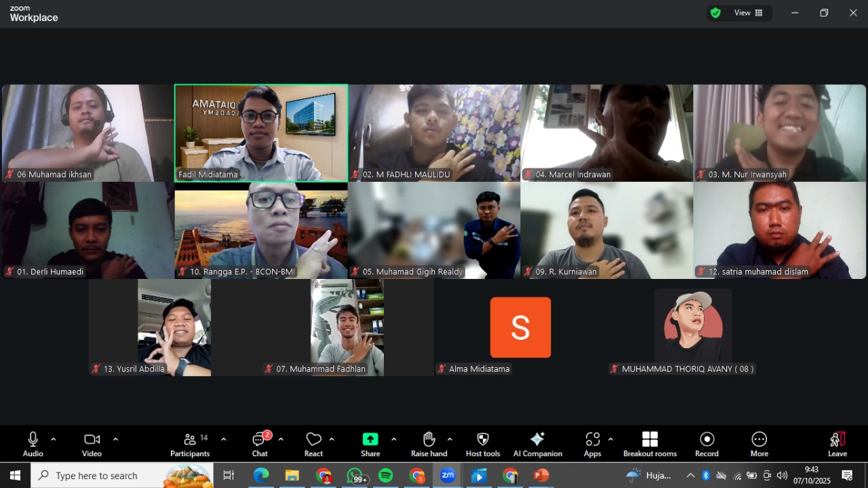Open the More options menu
The image size is (868, 488).
[759, 444]
